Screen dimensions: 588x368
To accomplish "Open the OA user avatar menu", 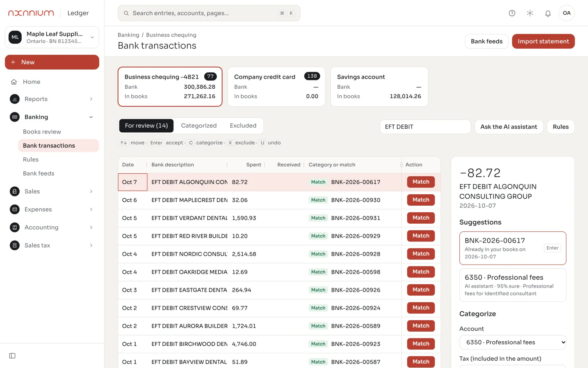I will (567, 13).
